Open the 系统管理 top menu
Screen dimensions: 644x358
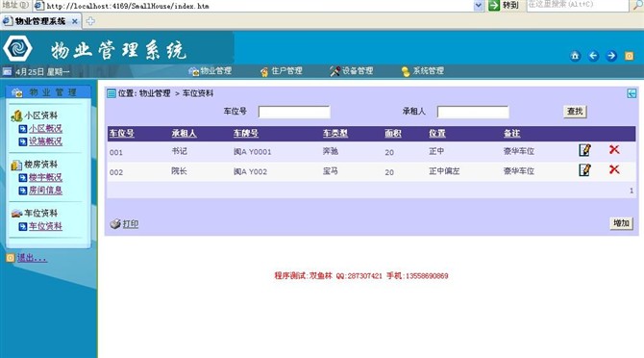click(x=423, y=70)
